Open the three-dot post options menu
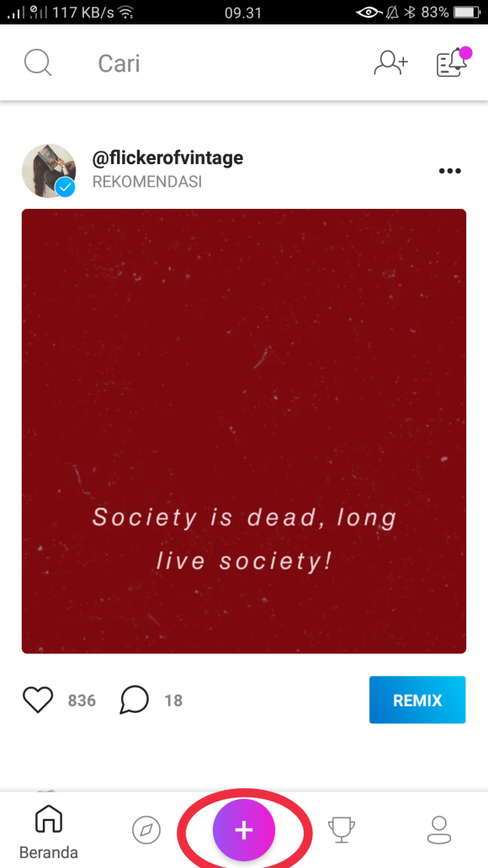The image size is (488, 868). tap(449, 171)
